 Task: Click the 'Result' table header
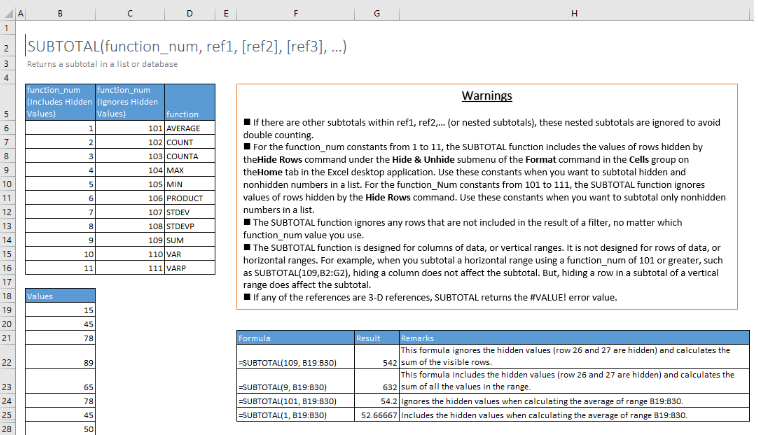(377, 338)
